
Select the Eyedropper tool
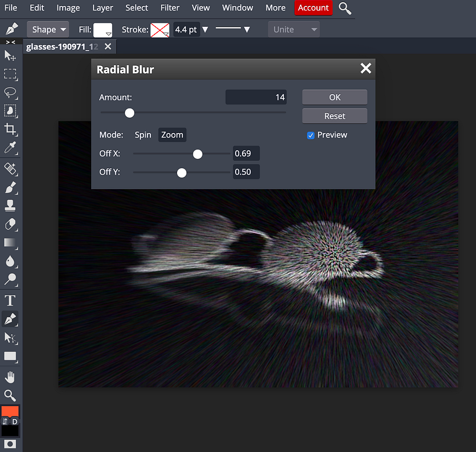tap(10, 148)
